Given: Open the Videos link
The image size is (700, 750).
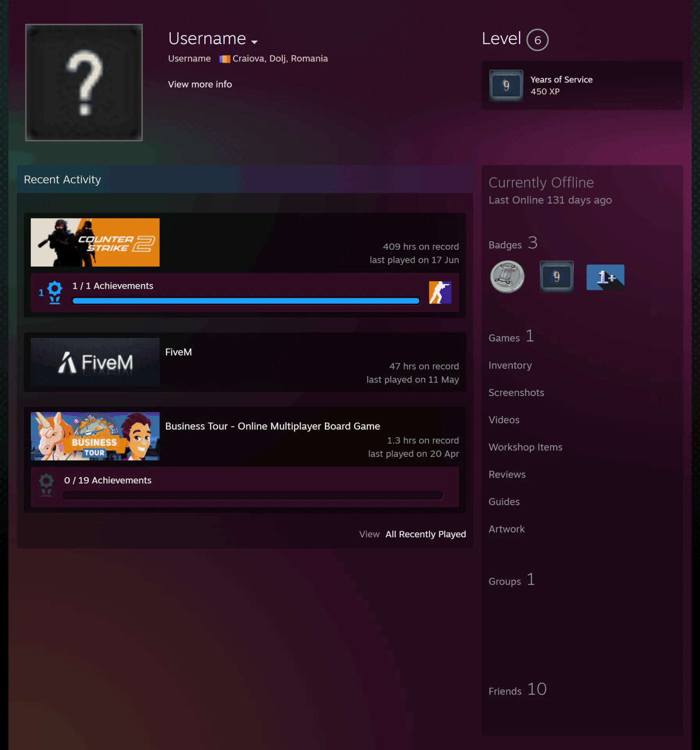Looking at the screenshot, I should point(504,420).
